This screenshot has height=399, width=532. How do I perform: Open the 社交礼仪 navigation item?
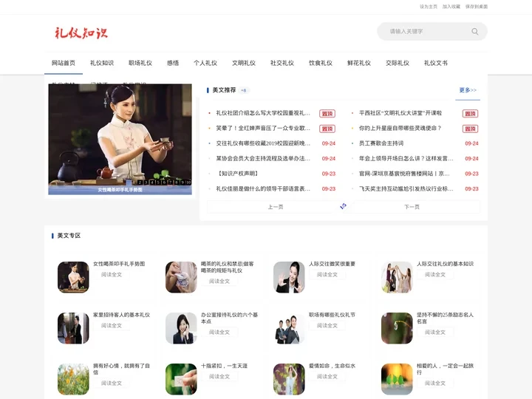click(x=282, y=63)
